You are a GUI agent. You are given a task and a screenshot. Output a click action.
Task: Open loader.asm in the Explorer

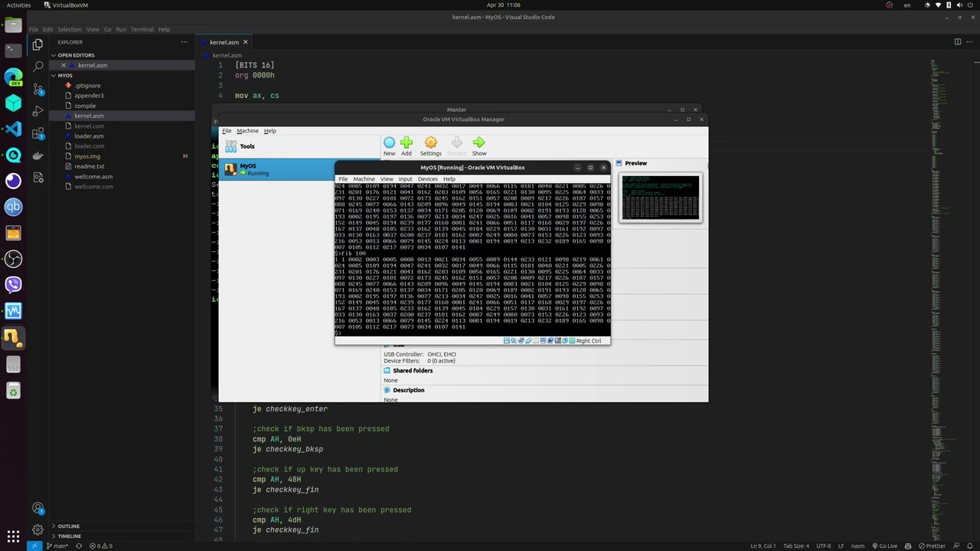(x=89, y=136)
